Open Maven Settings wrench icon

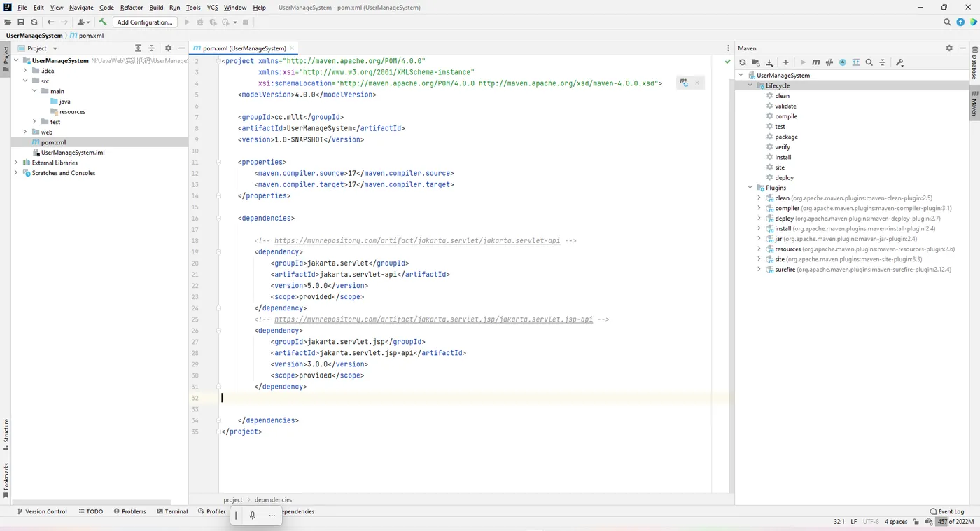pos(899,62)
